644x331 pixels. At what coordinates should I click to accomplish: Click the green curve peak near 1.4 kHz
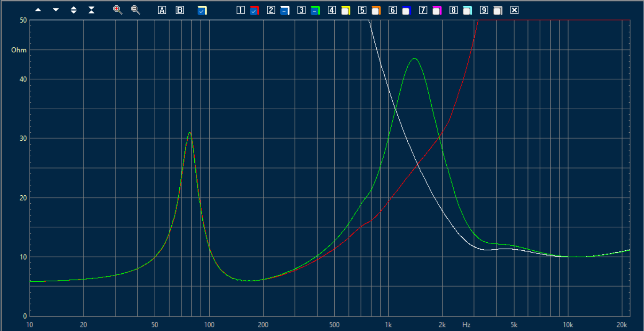pyautogui.click(x=415, y=58)
